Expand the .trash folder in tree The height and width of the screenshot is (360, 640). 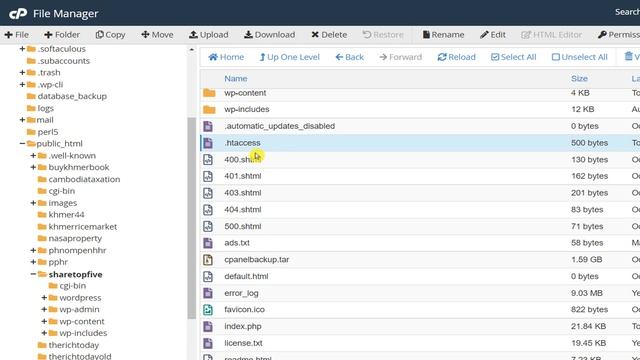coord(22,73)
